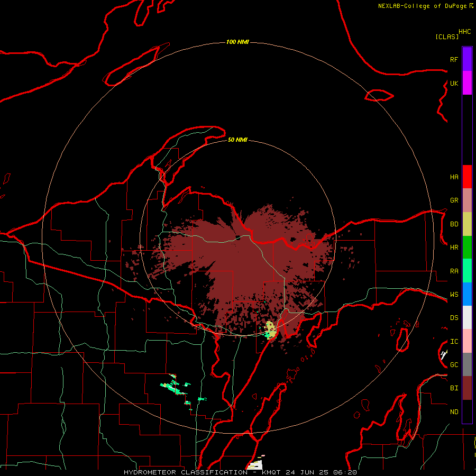This screenshot has width=476, height=476.
Task: Click the NEXLAB-College of DuPage credit
Action: (422, 6)
